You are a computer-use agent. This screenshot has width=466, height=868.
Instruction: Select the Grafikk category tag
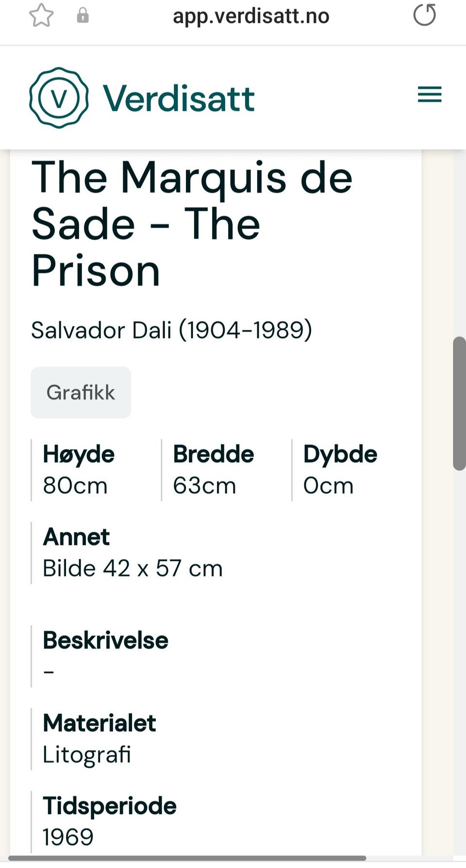81,392
